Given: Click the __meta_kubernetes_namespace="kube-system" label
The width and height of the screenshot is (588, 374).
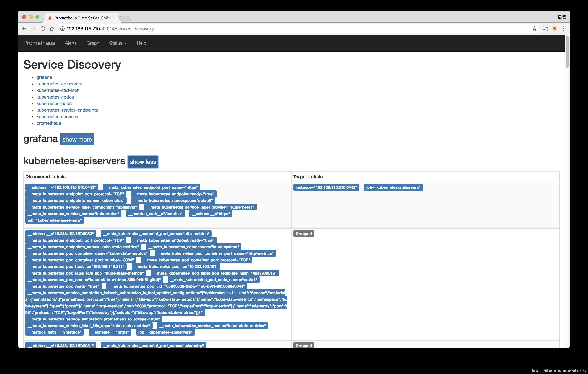Looking at the screenshot, I should click(194, 247).
